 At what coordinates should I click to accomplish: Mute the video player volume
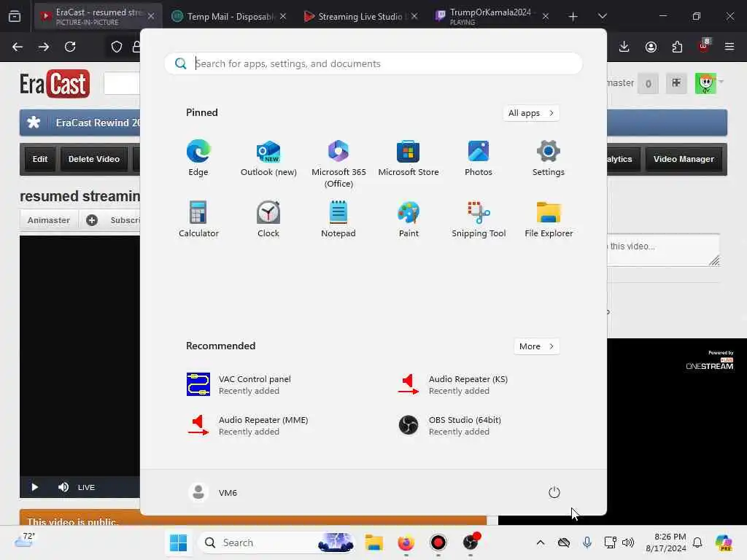[x=63, y=487]
